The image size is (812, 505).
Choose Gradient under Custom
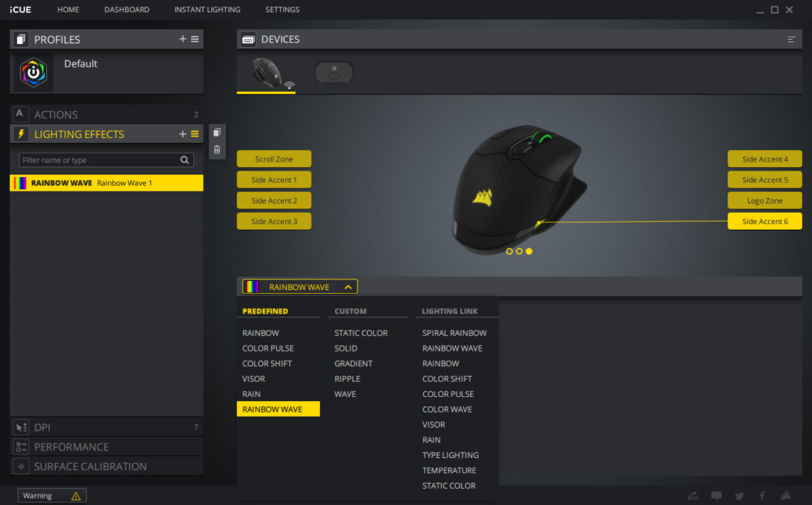coord(353,364)
